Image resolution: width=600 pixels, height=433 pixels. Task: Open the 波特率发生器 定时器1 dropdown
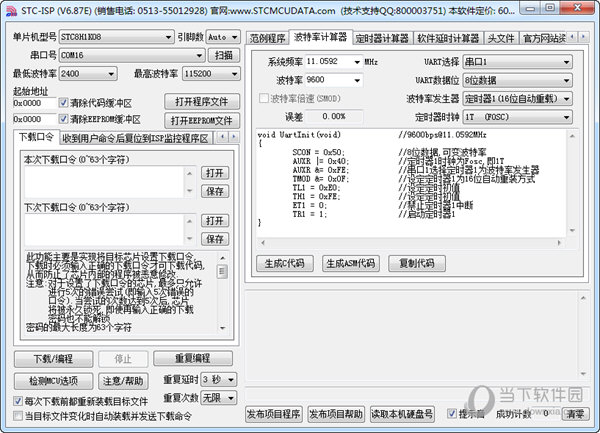pyautogui.click(x=518, y=99)
